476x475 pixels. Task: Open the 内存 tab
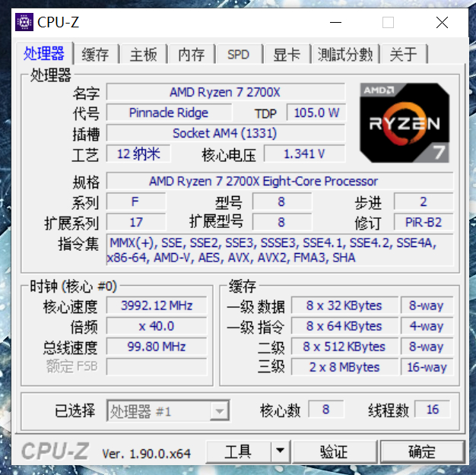[192, 55]
